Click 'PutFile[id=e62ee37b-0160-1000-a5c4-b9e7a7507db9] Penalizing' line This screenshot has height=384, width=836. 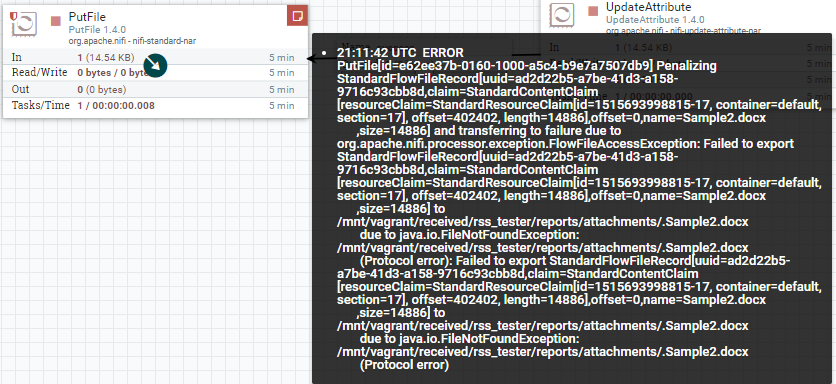point(527,66)
